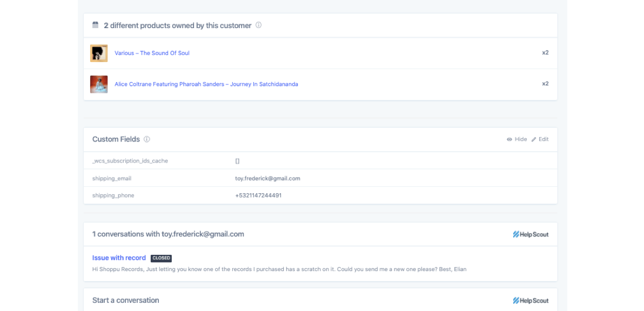Open Journey In Satchidananda album thumbnail
The height and width of the screenshot is (311, 644).
99,84
